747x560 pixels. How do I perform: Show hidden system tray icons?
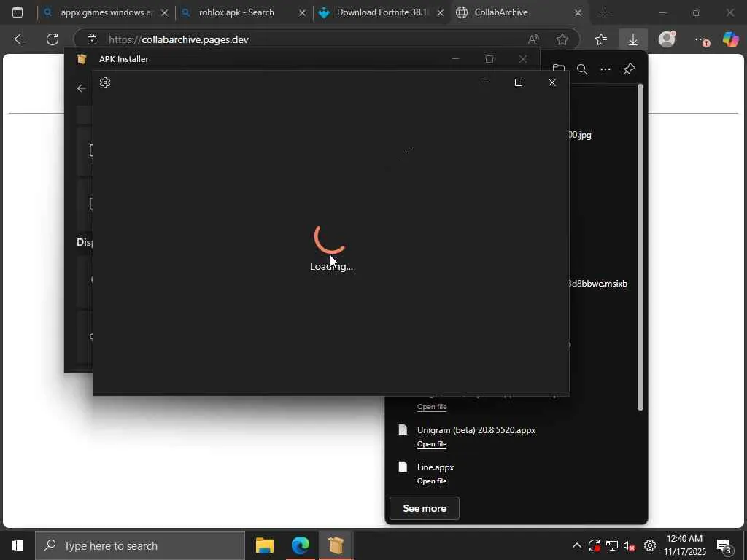pyautogui.click(x=576, y=545)
